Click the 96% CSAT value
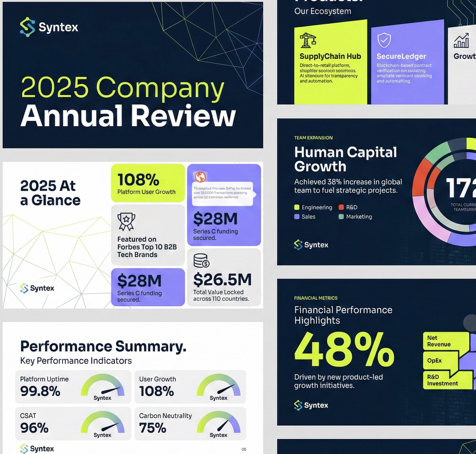Image resolution: width=476 pixels, height=454 pixels. pyautogui.click(x=34, y=428)
